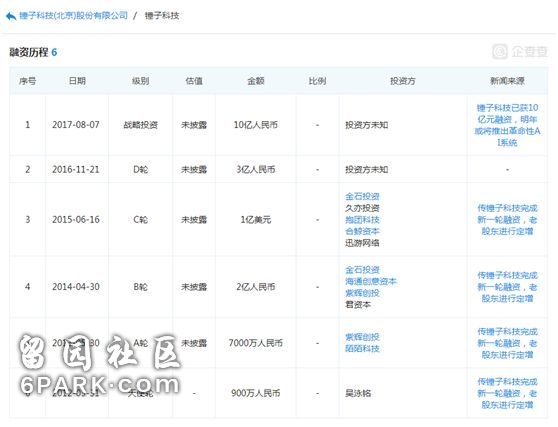Open investor 金石投资 in the C轮 row
This screenshot has height=427, width=558.
pyautogui.click(x=362, y=196)
